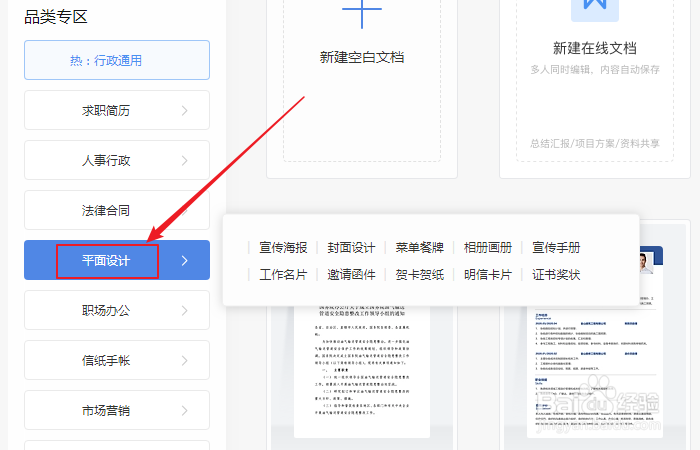Viewport: 700px width, 450px height.
Task: Expand the 求职简历 chevron arrow
Action: 184,111
